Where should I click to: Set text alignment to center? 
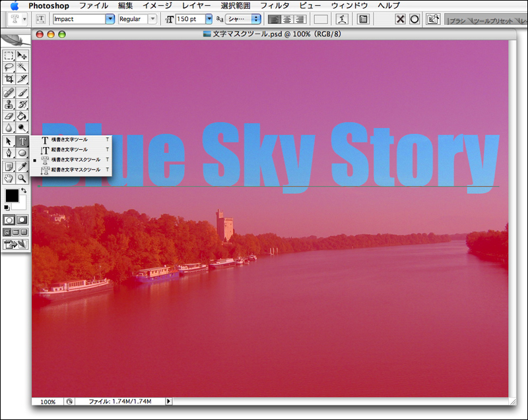click(287, 19)
